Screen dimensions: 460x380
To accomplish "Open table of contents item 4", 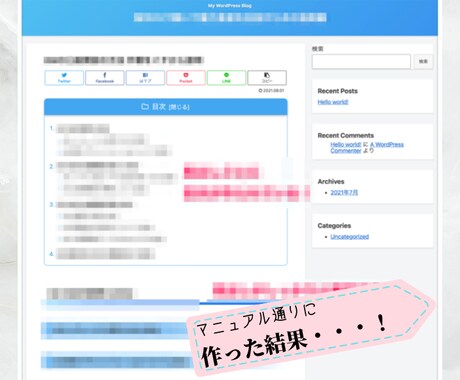I will [x=105, y=254].
